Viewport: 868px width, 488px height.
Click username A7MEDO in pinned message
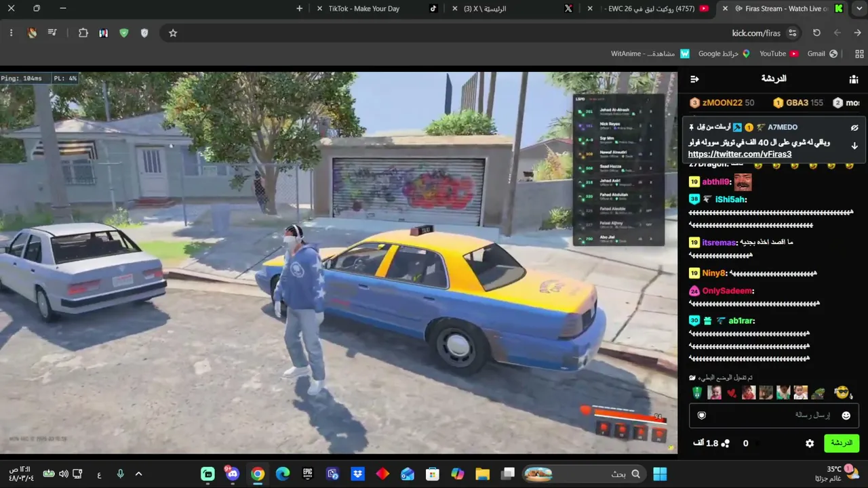click(783, 127)
